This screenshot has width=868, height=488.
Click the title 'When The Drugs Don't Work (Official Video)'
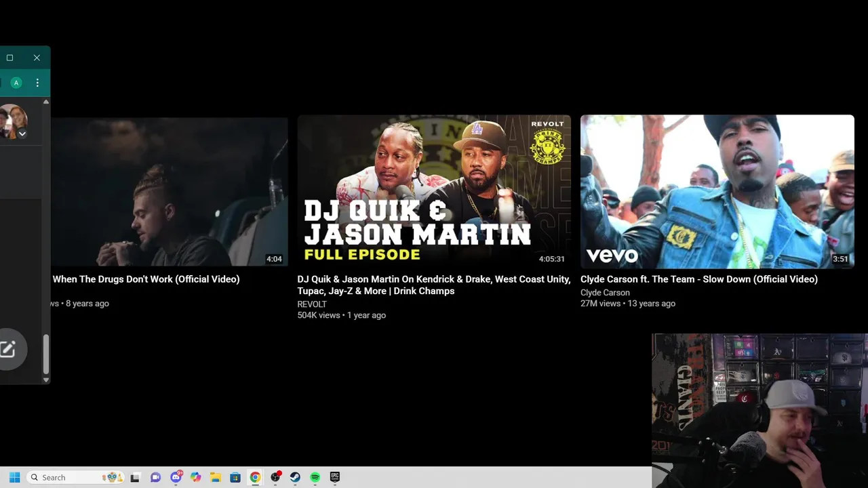pos(146,279)
